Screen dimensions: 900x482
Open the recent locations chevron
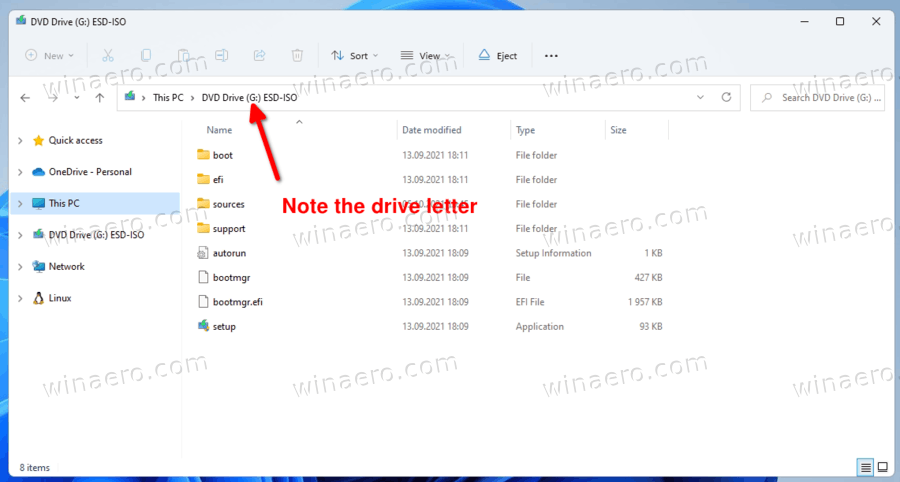pyautogui.click(x=76, y=98)
